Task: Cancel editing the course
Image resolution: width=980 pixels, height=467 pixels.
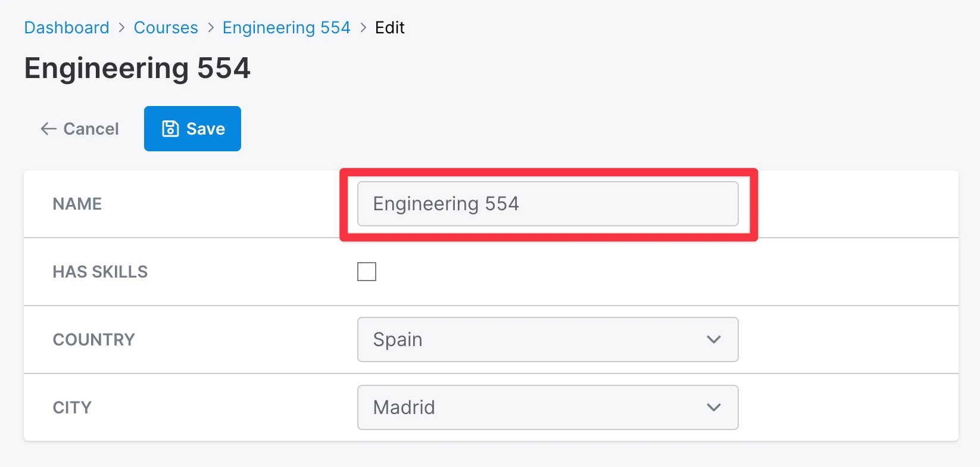Action: tap(80, 129)
